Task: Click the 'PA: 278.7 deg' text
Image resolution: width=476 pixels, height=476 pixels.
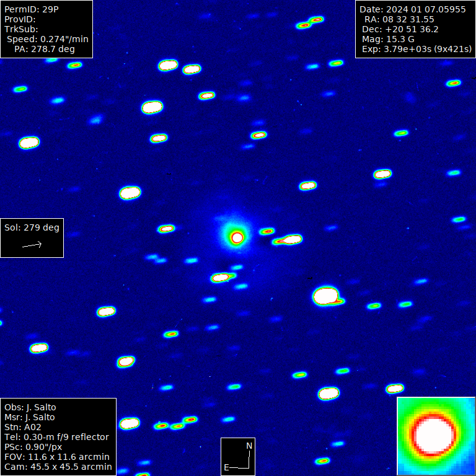Action: tap(45, 49)
